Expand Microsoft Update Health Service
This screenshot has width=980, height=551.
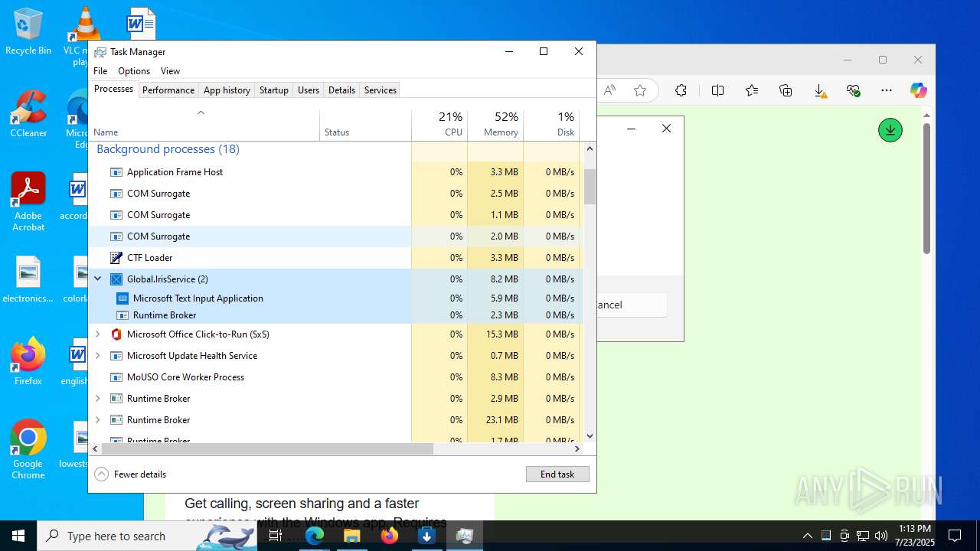tap(98, 356)
